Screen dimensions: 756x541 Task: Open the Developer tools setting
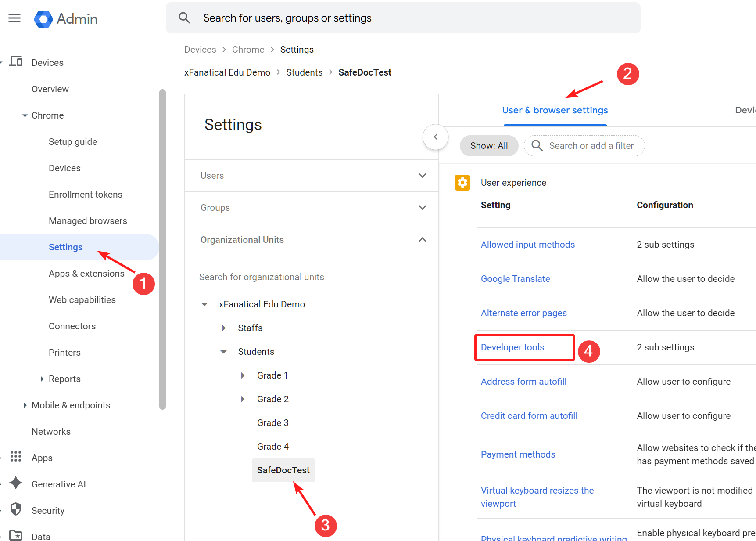(512, 347)
